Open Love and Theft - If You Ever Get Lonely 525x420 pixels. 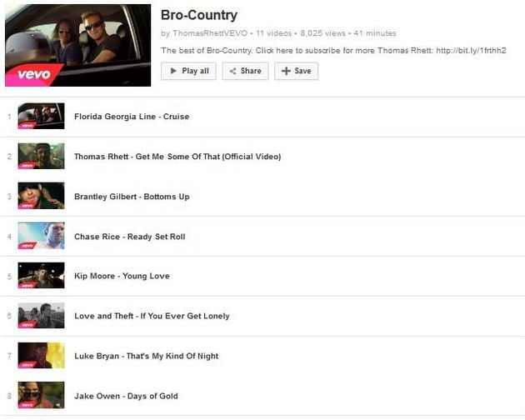coord(152,316)
